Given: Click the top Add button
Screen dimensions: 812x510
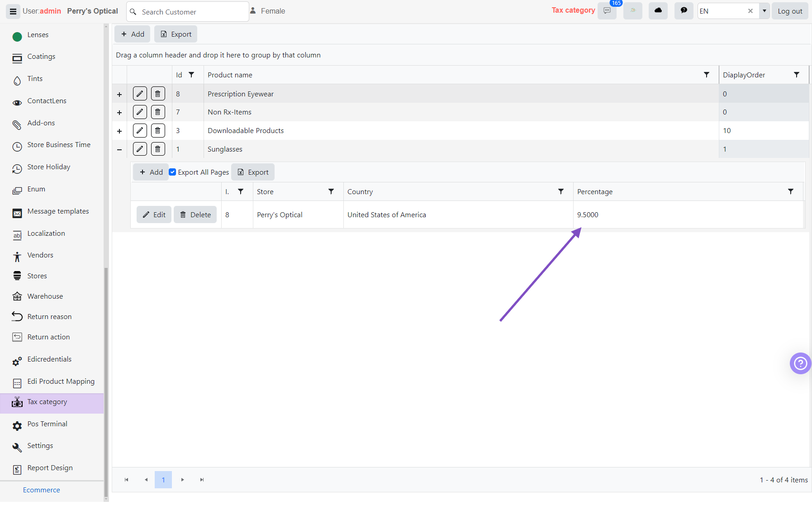Looking at the screenshot, I should [133, 34].
